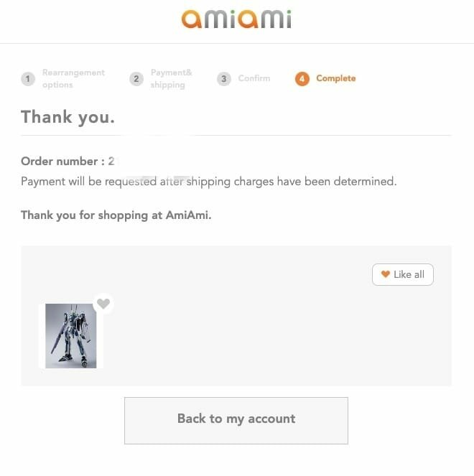Select the orange step 4 circle
Viewport: 474px width, 476px height.
click(302, 79)
